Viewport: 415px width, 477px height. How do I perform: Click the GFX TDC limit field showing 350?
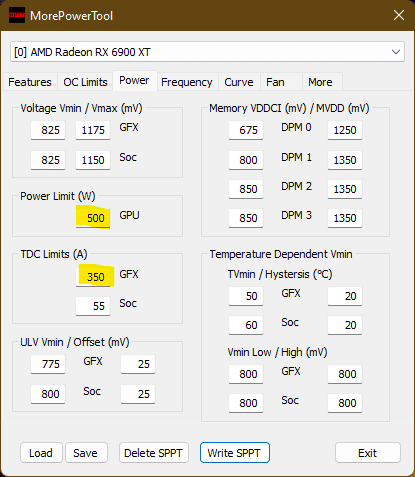point(93,277)
